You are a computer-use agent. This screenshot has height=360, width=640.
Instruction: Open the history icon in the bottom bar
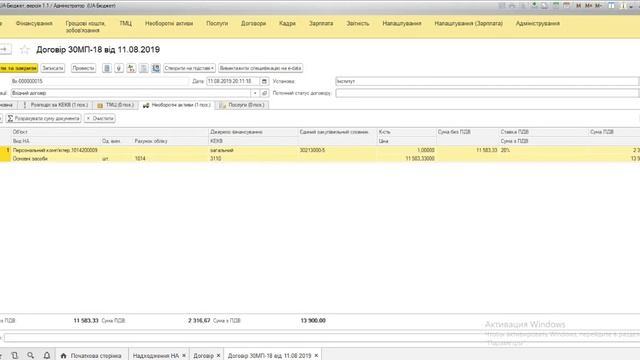pyautogui.click(x=15, y=356)
